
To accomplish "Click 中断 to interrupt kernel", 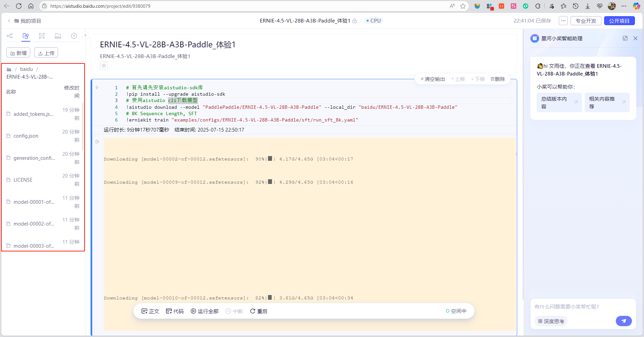I will click(x=234, y=311).
